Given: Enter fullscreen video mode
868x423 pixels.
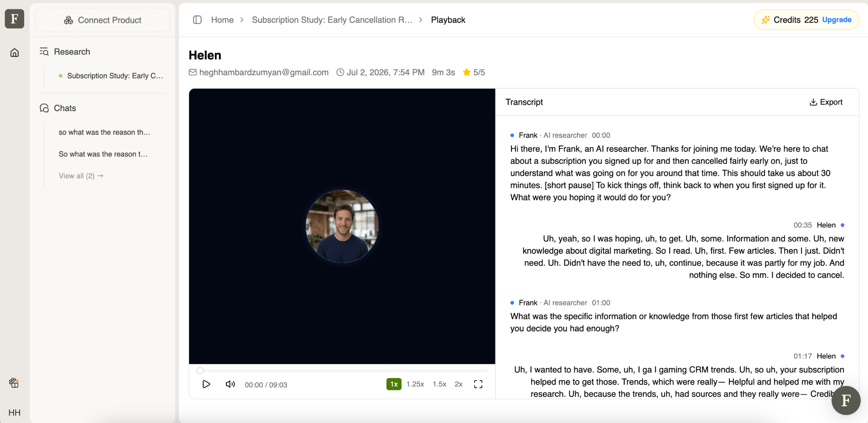Looking at the screenshot, I should tap(478, 384).
